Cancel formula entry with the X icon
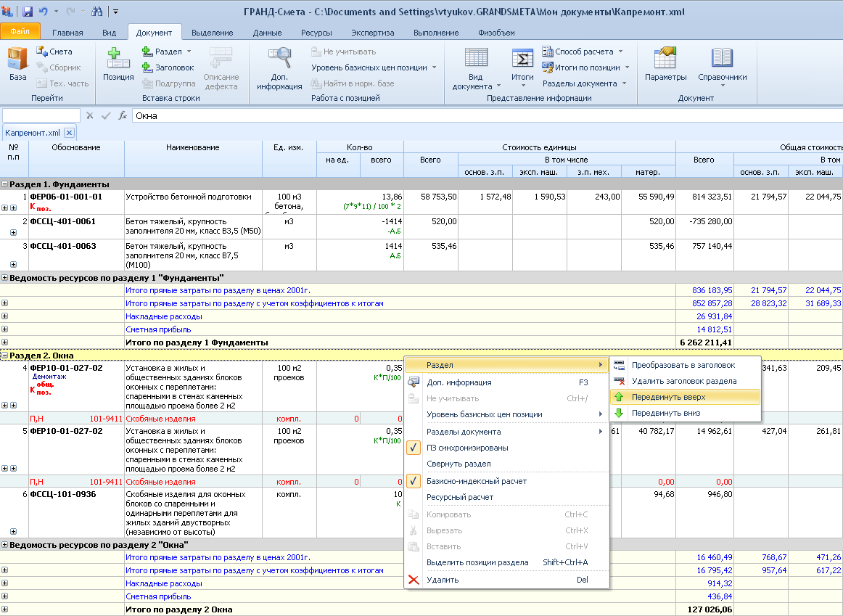This screenshot has height=616, width=843. coord(90,115)
